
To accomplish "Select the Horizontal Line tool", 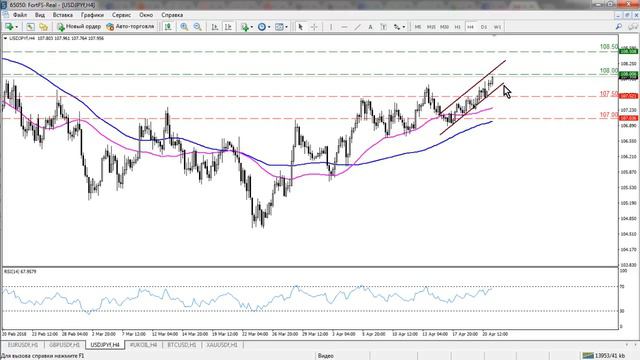I will [344, 27].
